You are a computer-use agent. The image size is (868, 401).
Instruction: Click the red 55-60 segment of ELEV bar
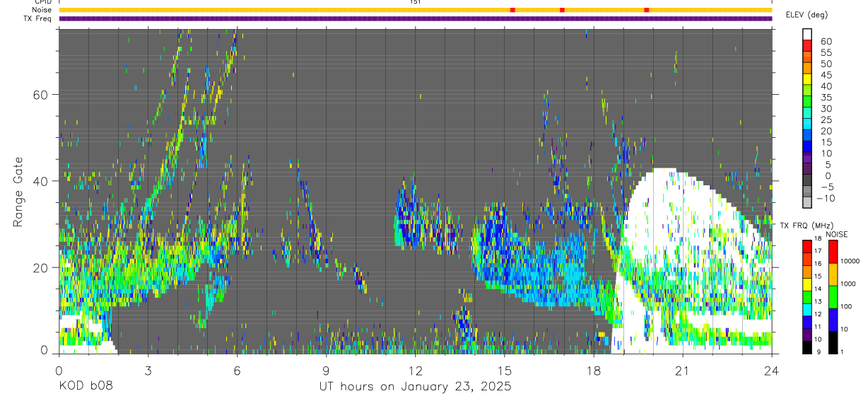point(807,45)
